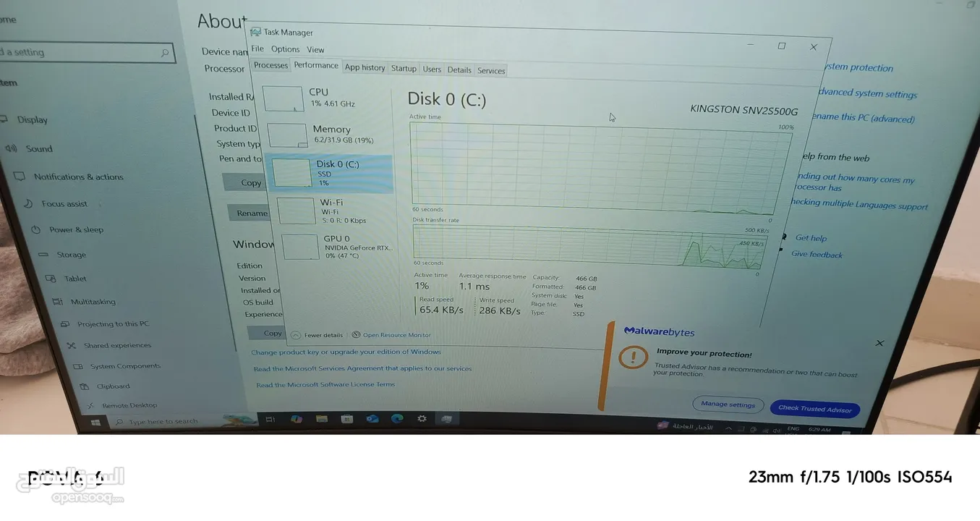The height and width of the screenshot is (521, 980).
Task: Open Shared experiences via its icon
Action: pos(71,346)
